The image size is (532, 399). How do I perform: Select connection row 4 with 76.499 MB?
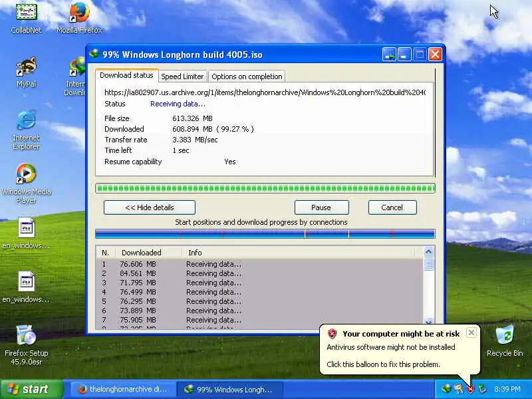[259, 292]
